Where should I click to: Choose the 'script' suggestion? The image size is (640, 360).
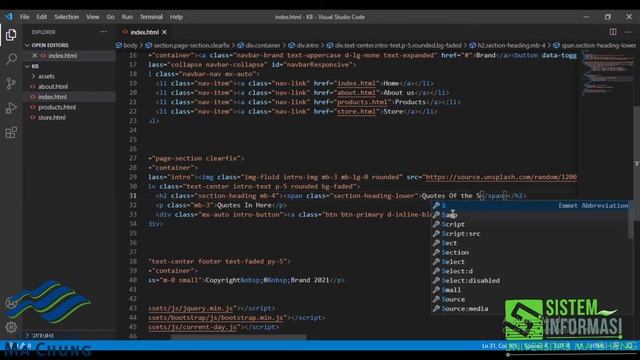[531, 224]
